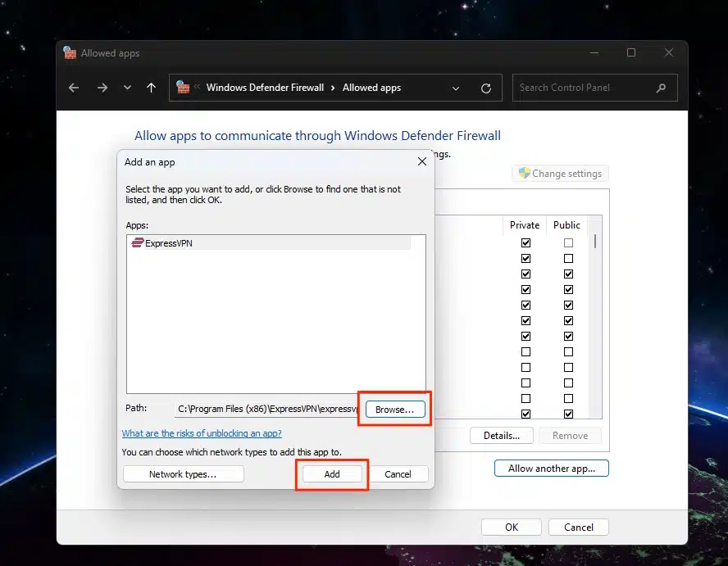Toggle second row Public checkbox
Viewport: 728px width, 566px height.
pyautogui.click(x=568, y=258)
